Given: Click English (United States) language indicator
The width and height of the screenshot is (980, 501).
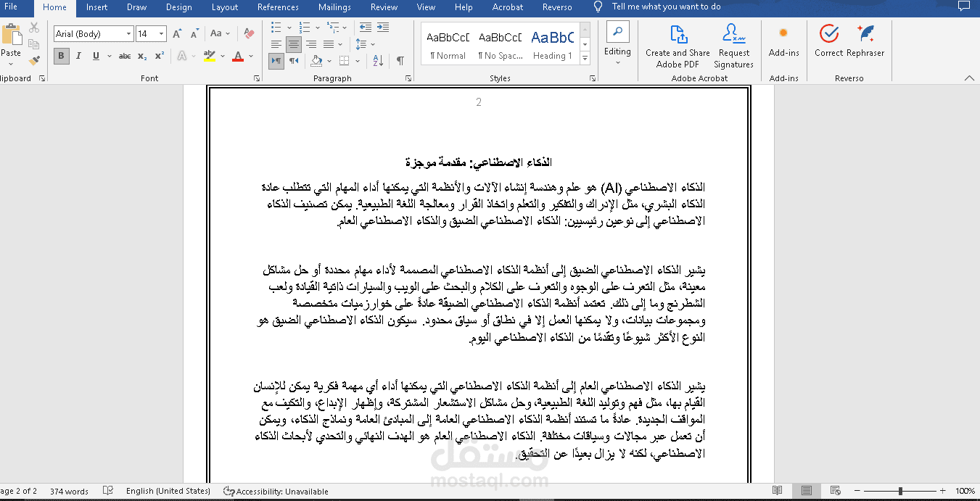Looking at the screenshot, I should tap(168, 491).
